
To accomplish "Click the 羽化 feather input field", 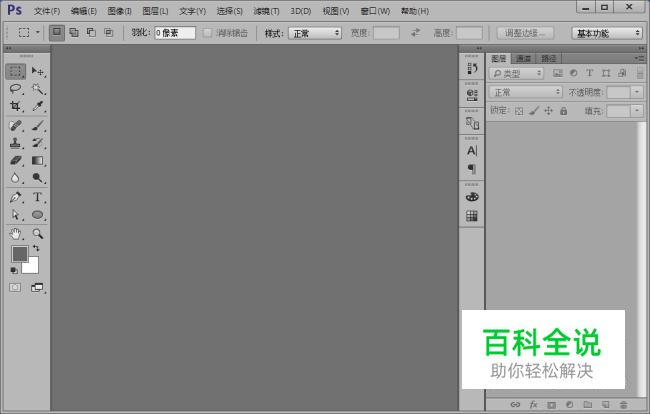I will (x=175, y=33).
